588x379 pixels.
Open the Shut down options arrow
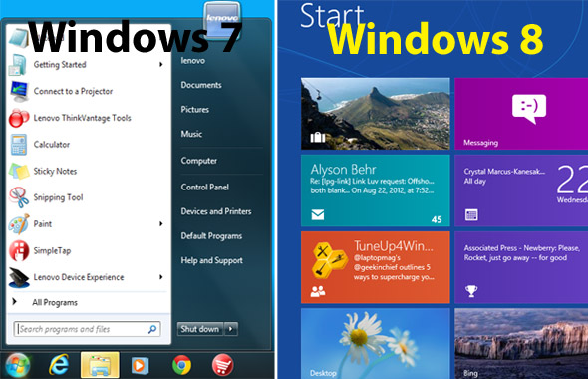click(x=230, y=329)
